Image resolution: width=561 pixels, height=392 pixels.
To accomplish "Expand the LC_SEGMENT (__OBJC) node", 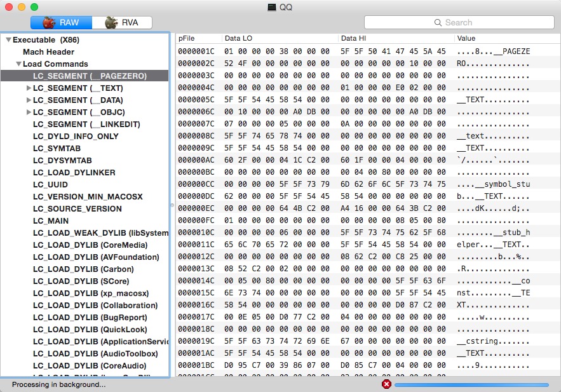I will point(29,112).
